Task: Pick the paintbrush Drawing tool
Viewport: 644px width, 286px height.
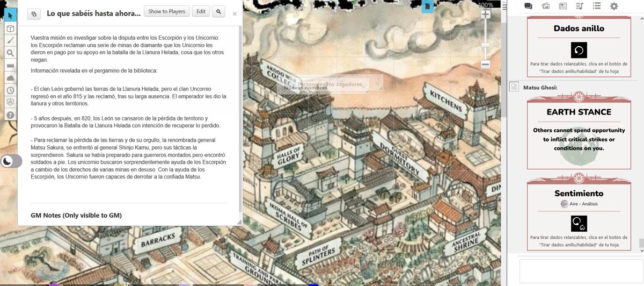Action: tap(10, 41)
